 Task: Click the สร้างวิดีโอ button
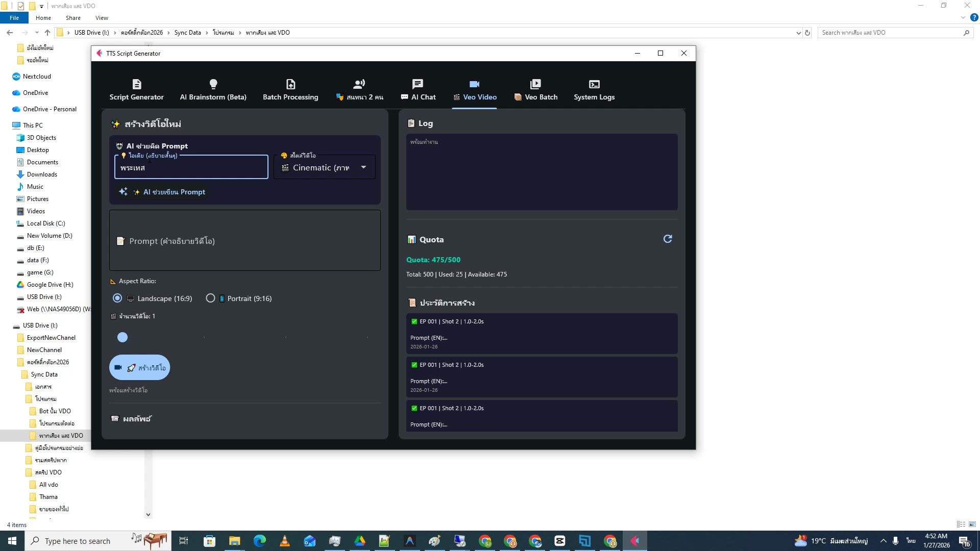pos(140,367)
